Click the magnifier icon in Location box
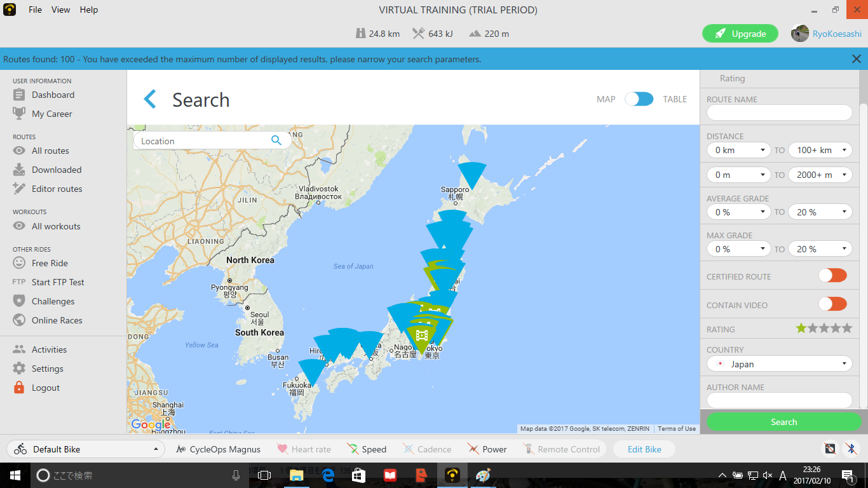This screenshot has width=868, height=488. (276, 140)
